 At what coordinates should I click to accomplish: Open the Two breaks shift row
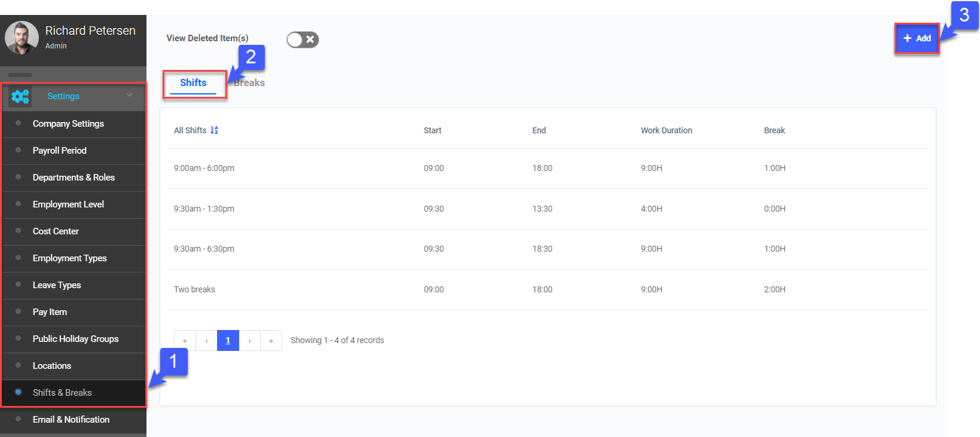tap(194, 289)
